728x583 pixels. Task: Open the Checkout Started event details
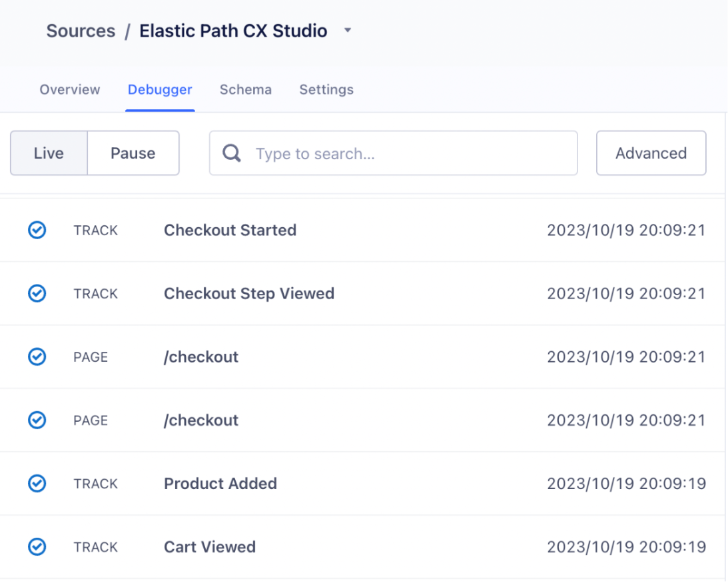pos(230,230)
